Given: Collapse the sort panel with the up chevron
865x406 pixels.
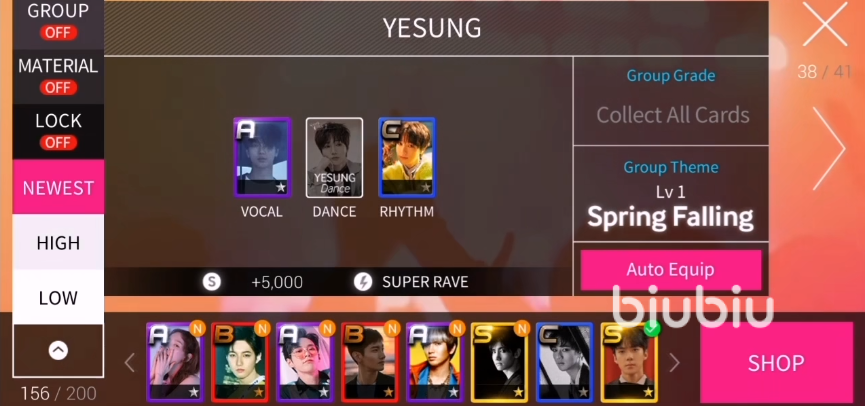Looking at the screenshot, I should (x=58, y=350).
